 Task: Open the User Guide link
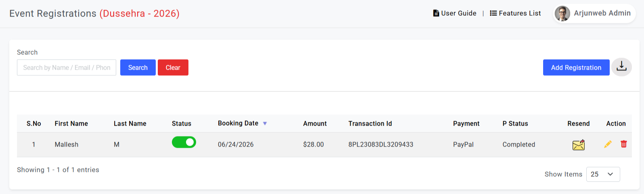pos(455,13)
